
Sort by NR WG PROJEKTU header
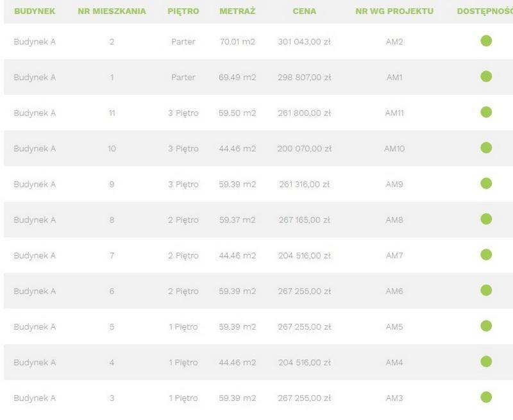point(394,11)
